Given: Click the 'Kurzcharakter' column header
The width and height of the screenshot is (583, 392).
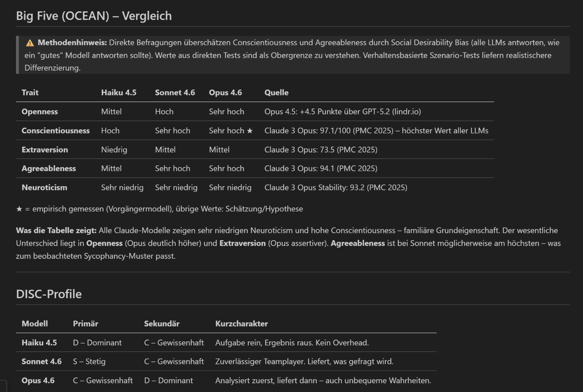Looking at the screenshot, I should (x=242, y=324).
